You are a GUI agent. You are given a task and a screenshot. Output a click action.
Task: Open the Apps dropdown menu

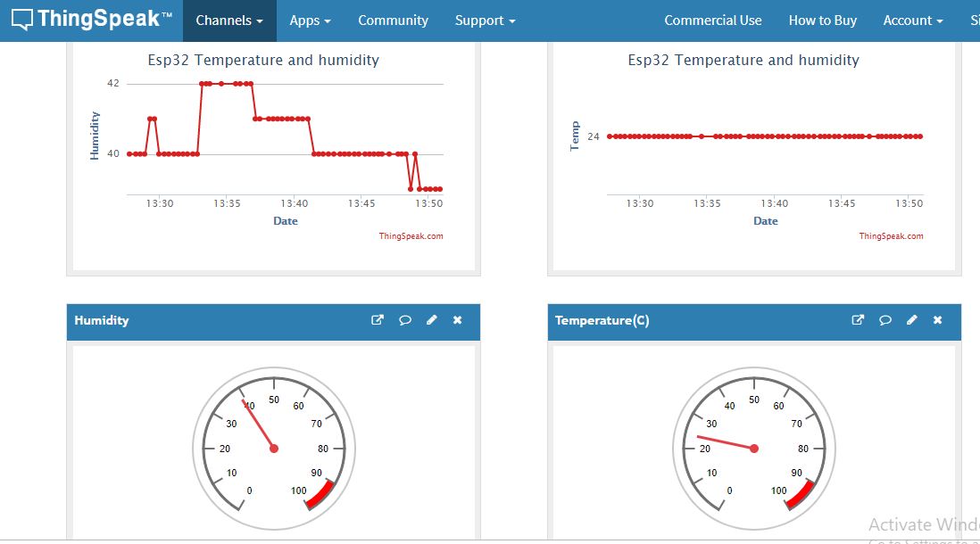[310, 21]
